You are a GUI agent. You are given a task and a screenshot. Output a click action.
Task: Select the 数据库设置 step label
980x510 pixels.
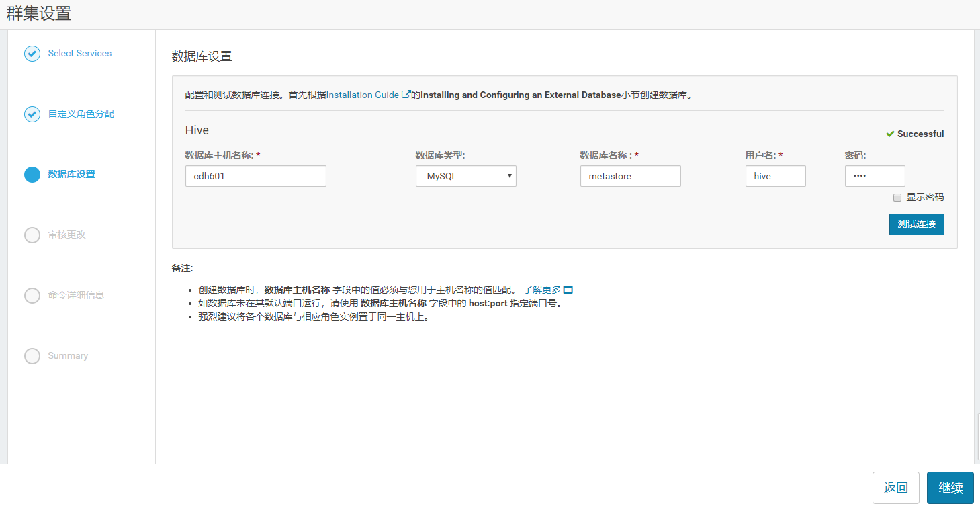(x=72, y=175)
